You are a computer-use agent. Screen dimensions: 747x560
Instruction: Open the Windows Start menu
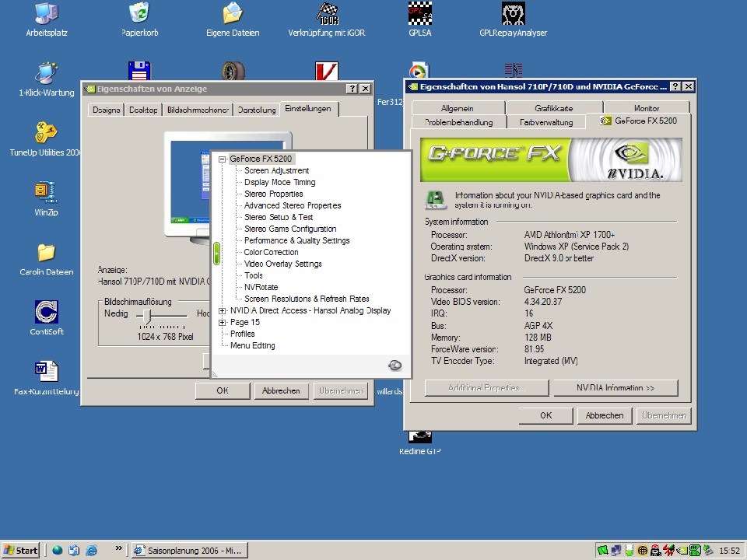pyautogui.click(x=21, y=550)
